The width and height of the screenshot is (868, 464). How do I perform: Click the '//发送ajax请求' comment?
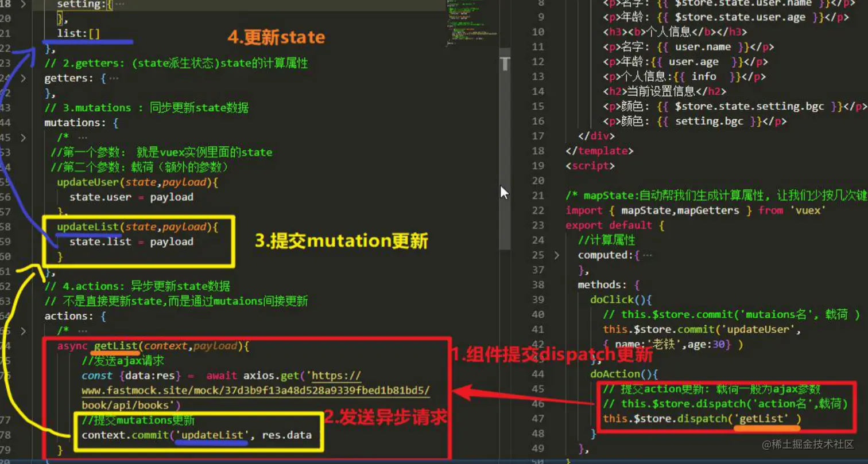click(123, 361)
